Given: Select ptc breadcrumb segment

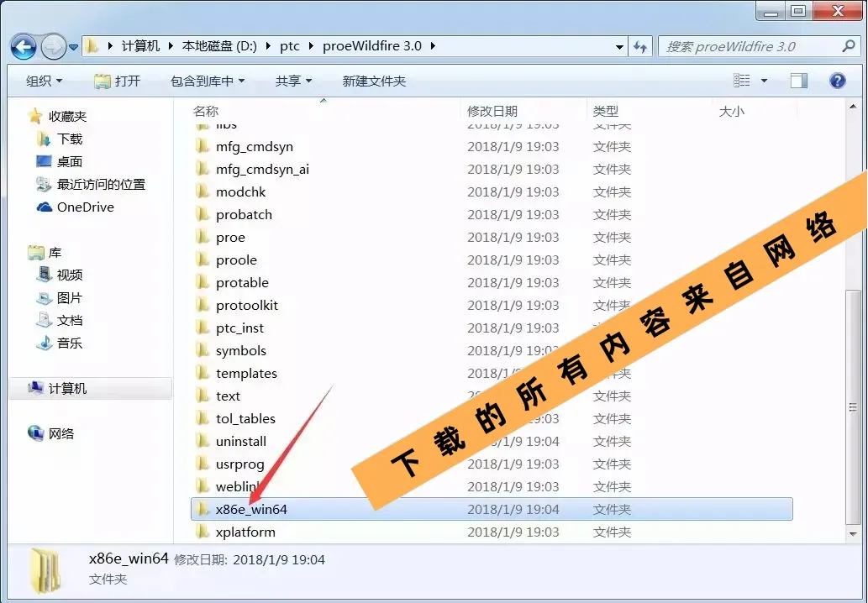Looking at the screenshot, I should [x=290, y=46].
